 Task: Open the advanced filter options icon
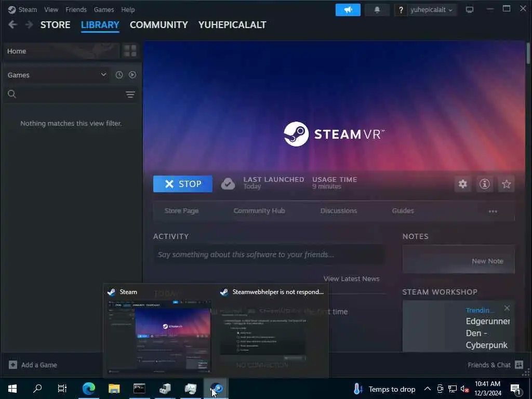pos(130,95)
